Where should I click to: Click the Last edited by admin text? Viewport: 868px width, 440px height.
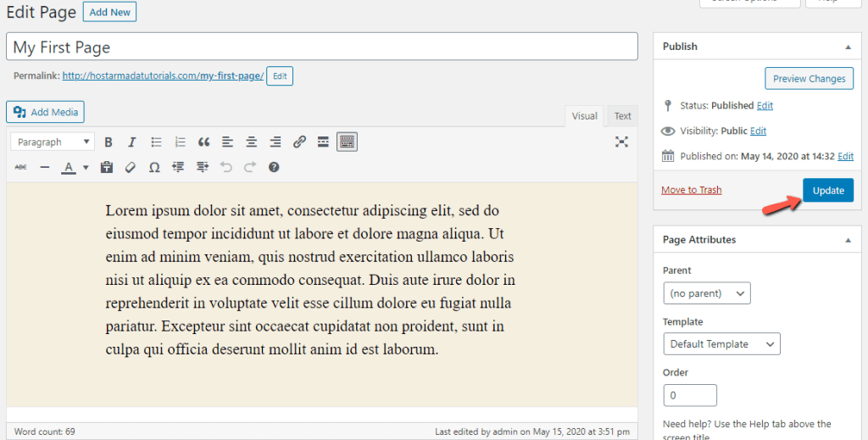532,432
